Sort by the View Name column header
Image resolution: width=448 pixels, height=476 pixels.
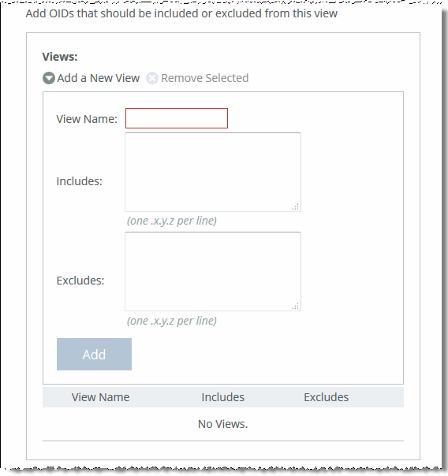[100, 397]
